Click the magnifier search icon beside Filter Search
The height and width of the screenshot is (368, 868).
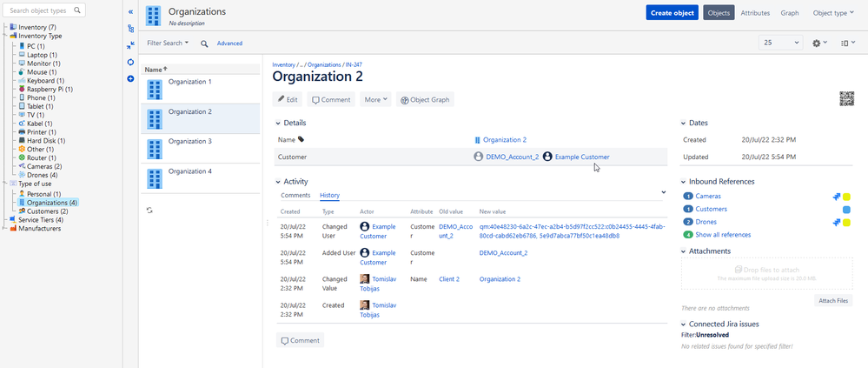pos(204,43)
